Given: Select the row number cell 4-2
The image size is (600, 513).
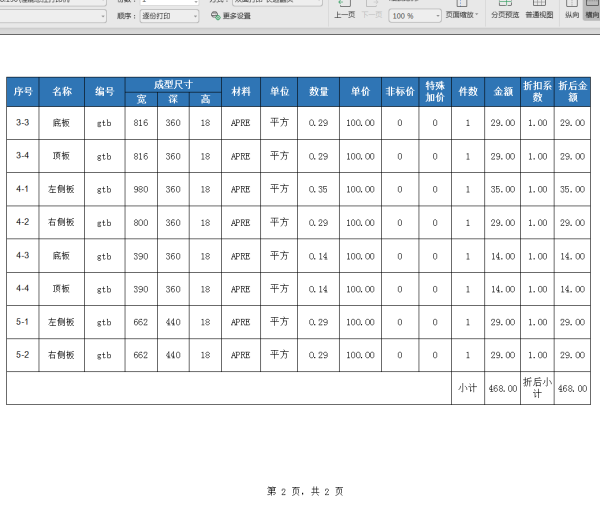Looking at the screenshot, I should tap(23, 222).
